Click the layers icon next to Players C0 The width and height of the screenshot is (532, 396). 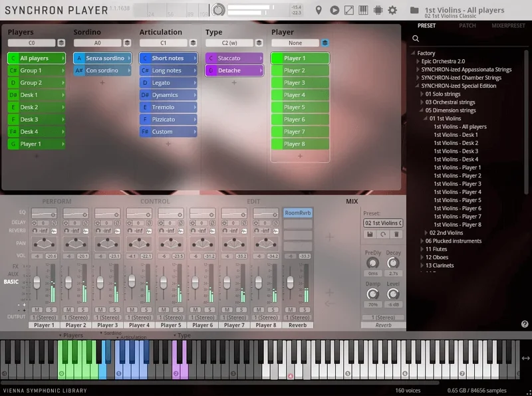[61, 43]
